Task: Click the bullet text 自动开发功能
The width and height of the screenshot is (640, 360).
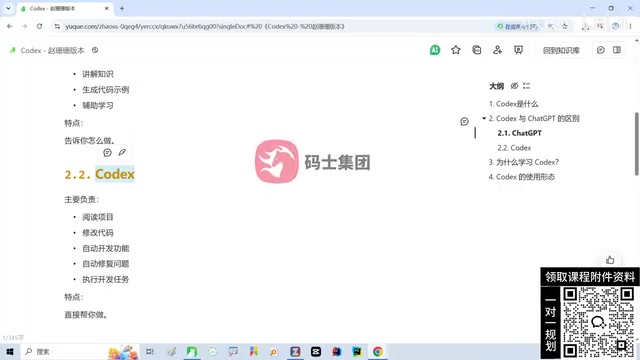Action: point(106,248)
